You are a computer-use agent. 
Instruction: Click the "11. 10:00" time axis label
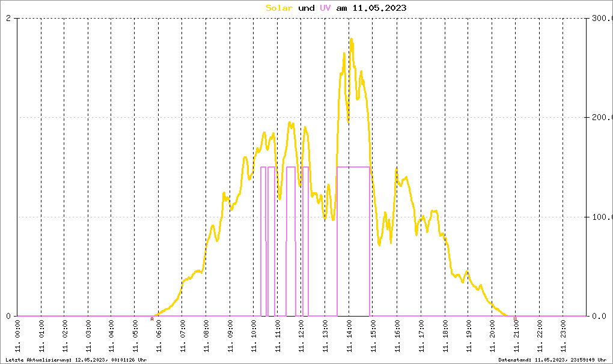pos(254,336)
